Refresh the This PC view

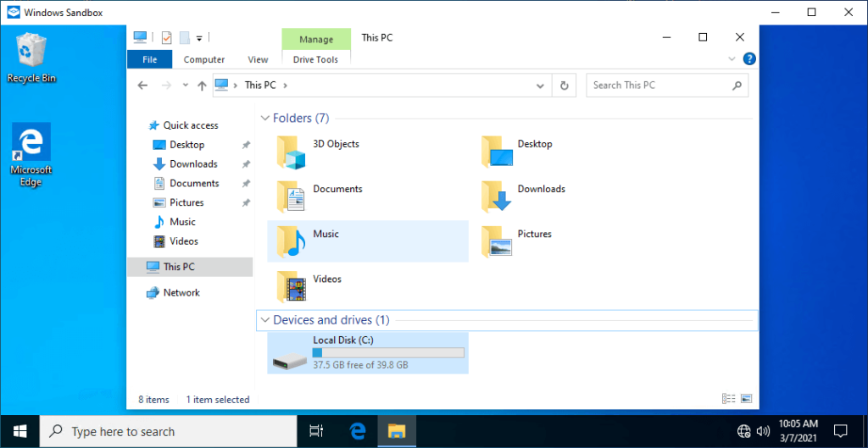564,86
